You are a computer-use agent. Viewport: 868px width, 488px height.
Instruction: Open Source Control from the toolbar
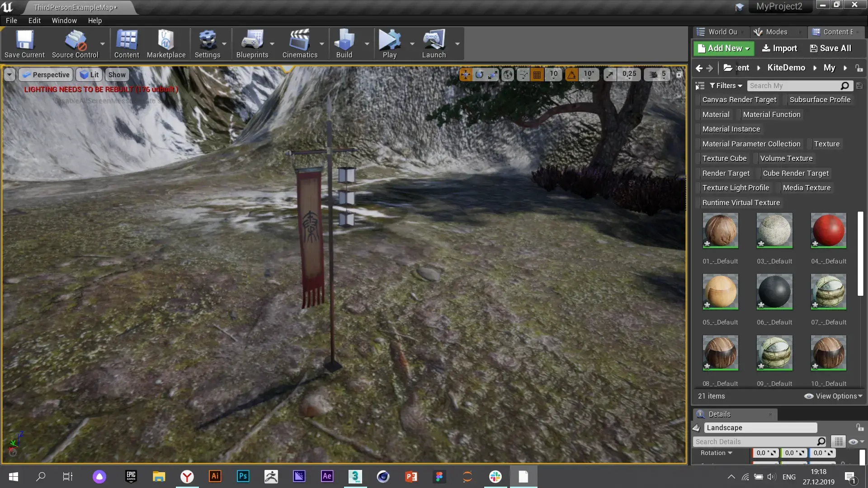click(75, 44)
